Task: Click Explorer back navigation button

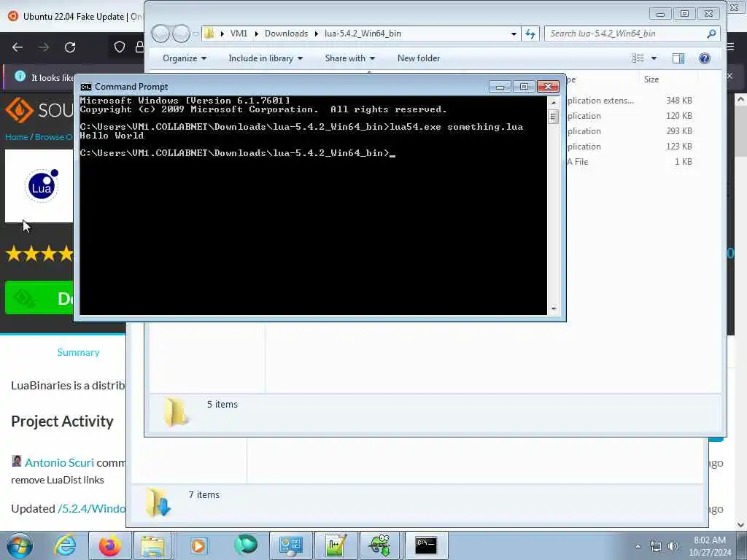Action: coord(160,34)
